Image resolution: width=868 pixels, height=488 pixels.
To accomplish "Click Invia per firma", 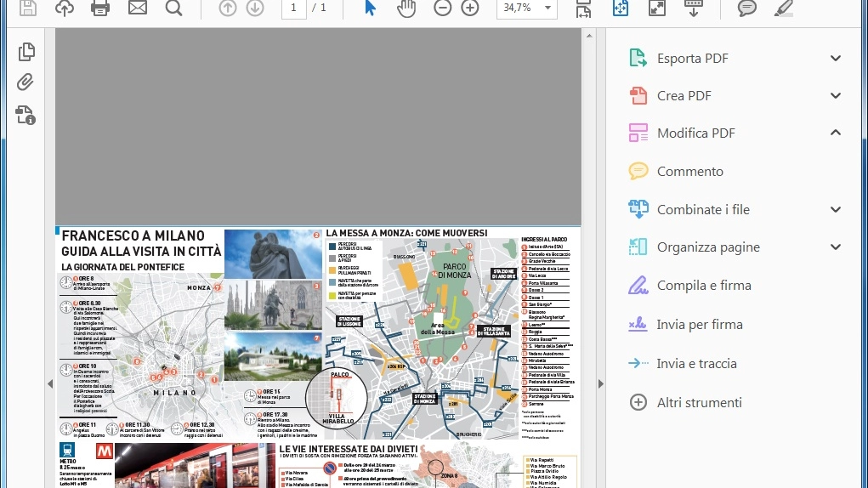I will tap(699, 325).
